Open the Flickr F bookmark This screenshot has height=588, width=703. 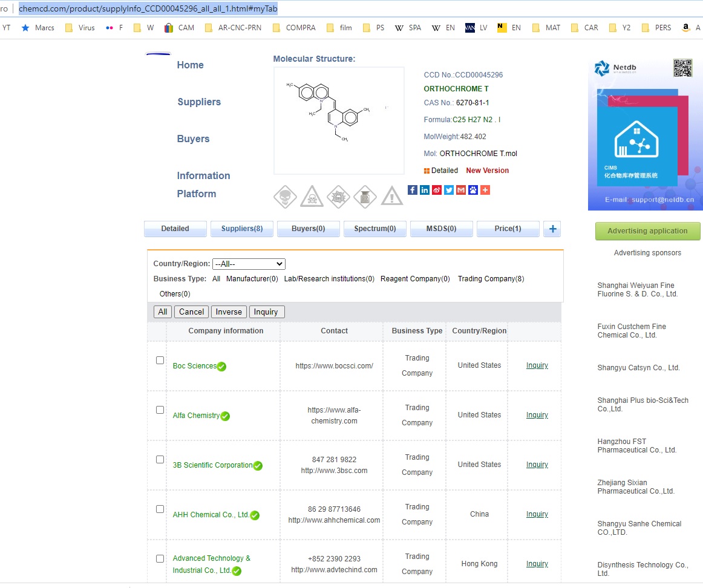point(114,28)
